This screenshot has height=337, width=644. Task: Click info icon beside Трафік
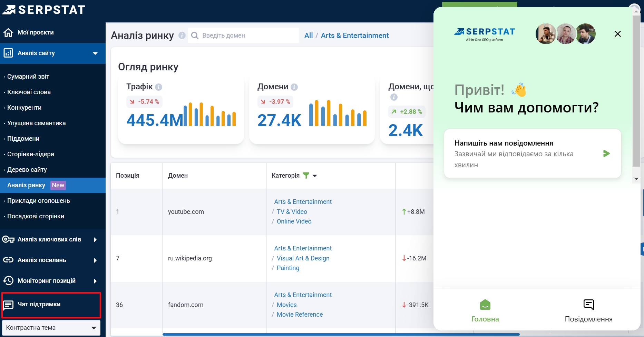coord(158,87)
